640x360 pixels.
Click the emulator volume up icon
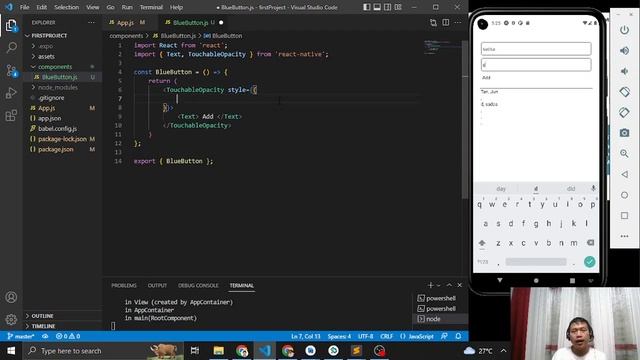(624, 51)
